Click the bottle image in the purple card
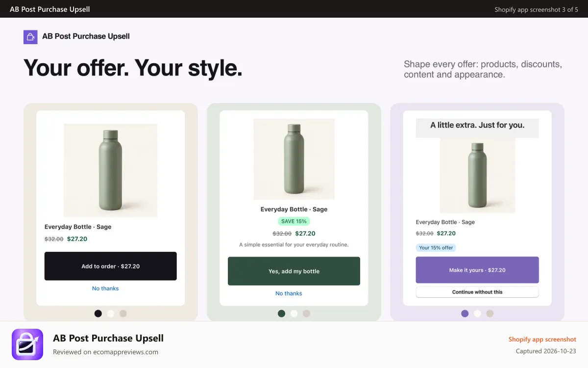 pyautogui.click(x=477, y=176)
